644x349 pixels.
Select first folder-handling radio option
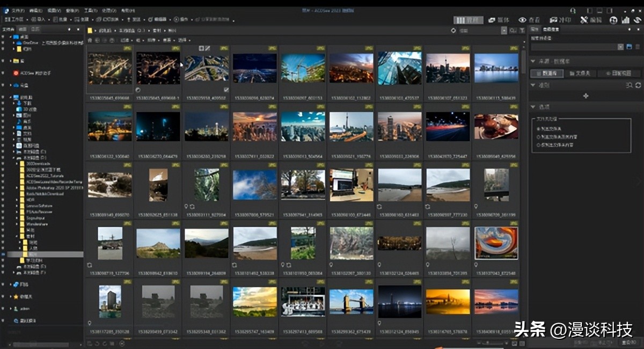pos(539,129)
